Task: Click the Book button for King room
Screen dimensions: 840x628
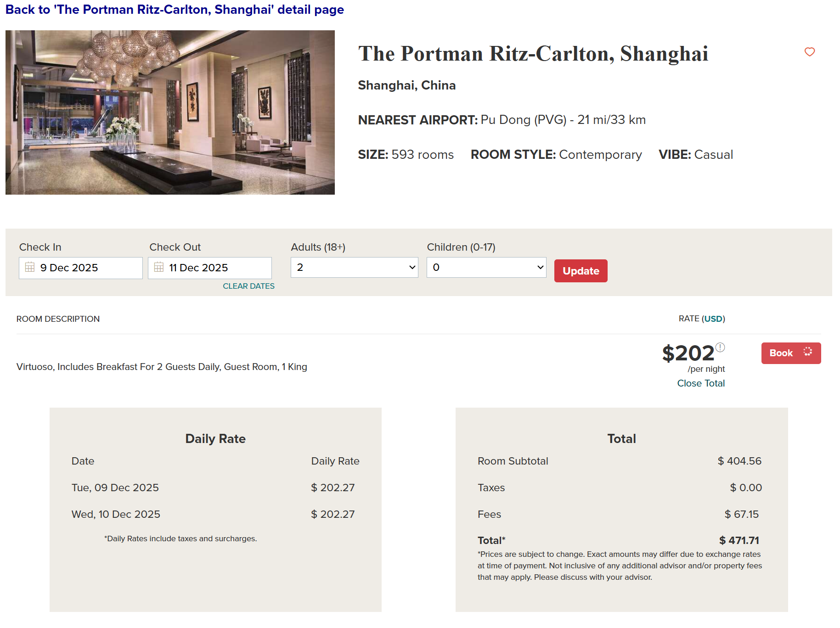Action: [x=781, y=353]
